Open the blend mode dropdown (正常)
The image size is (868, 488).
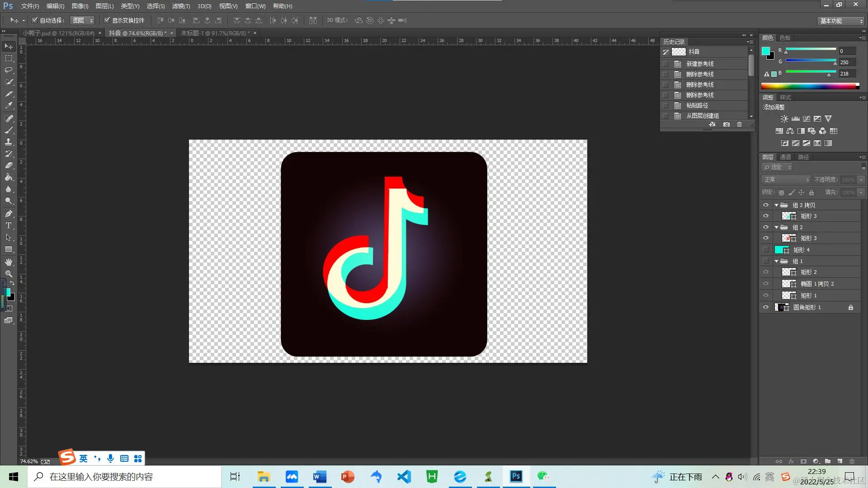click(787, 180)
